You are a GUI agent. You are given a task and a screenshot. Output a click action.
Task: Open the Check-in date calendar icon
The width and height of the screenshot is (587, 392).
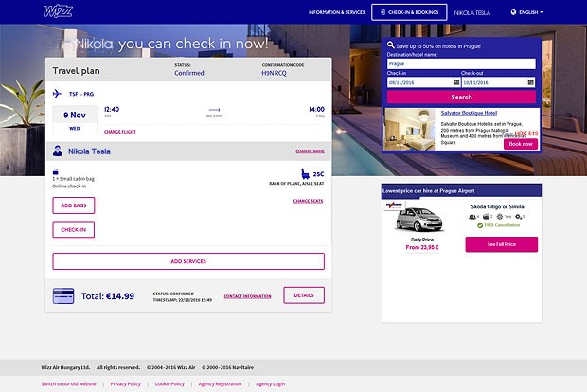click(x=456, y=82)
